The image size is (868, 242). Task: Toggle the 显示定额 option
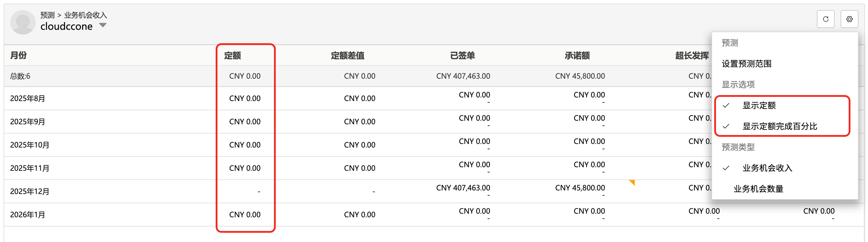point(759,106)
